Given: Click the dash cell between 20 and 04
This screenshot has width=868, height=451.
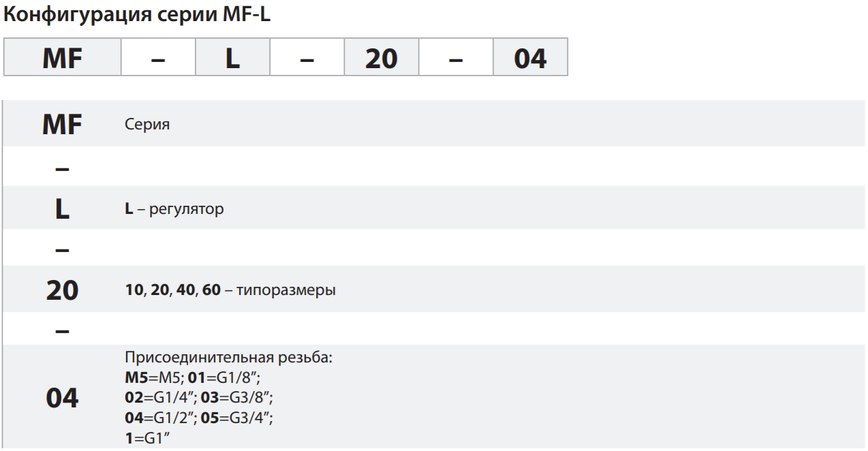Looking at the screenshot, I should pyautogui.click(x=456, y=57).
